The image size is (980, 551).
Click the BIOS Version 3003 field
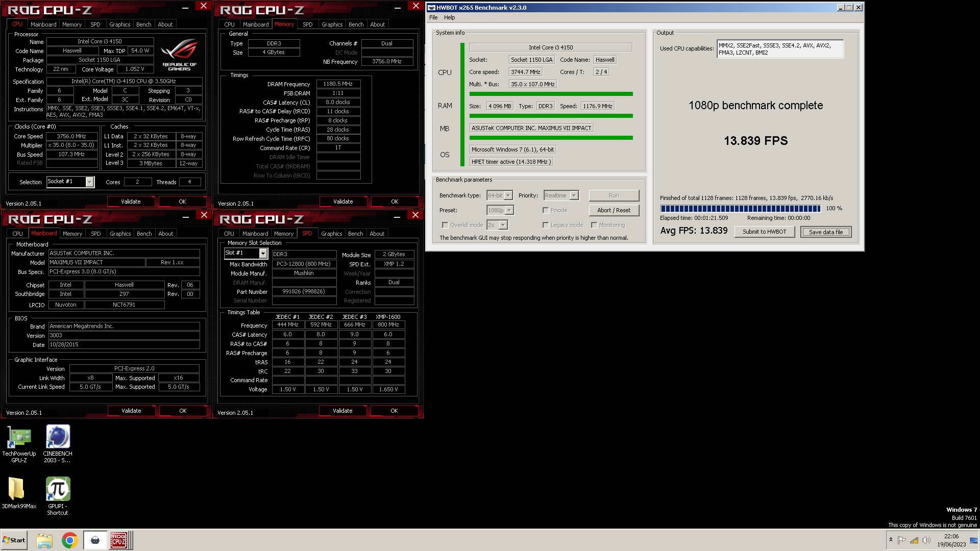pyautogui.click(x=124, y=335)
